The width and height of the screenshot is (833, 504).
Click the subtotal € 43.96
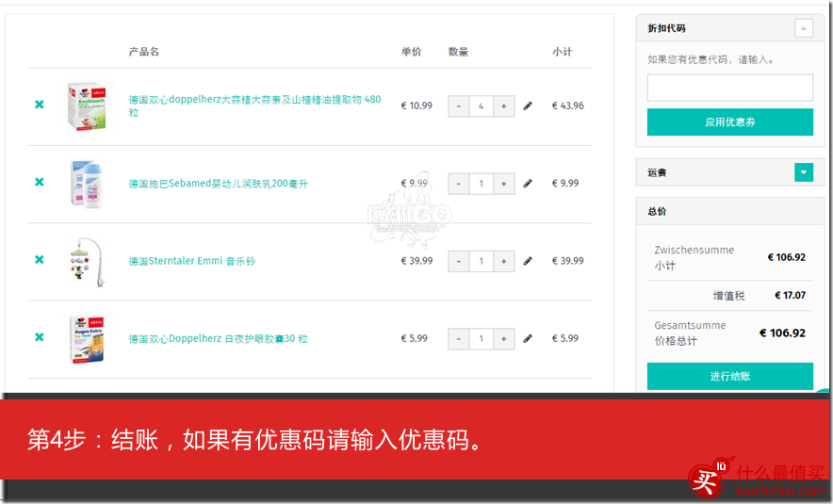[x=568, y=106]
